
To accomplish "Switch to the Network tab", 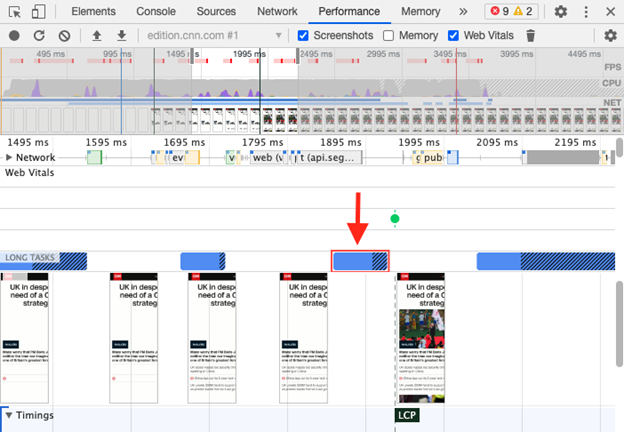I will click(x=277, y=12).
